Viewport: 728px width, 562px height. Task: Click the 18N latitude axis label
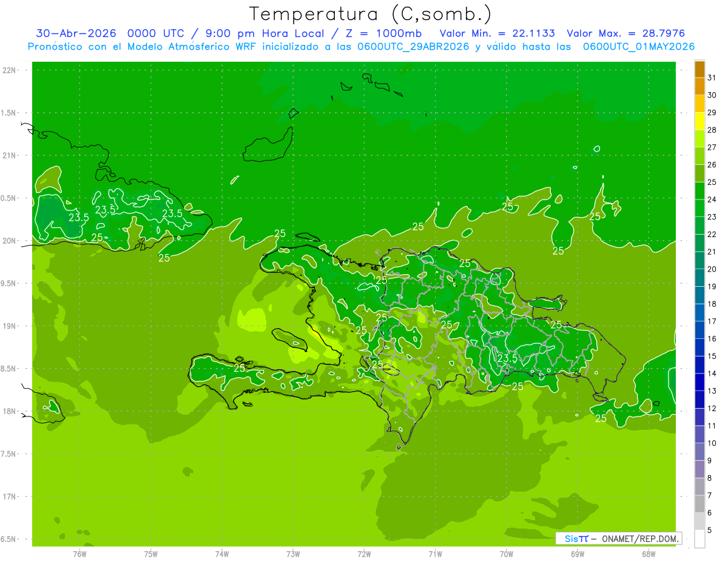9,411
